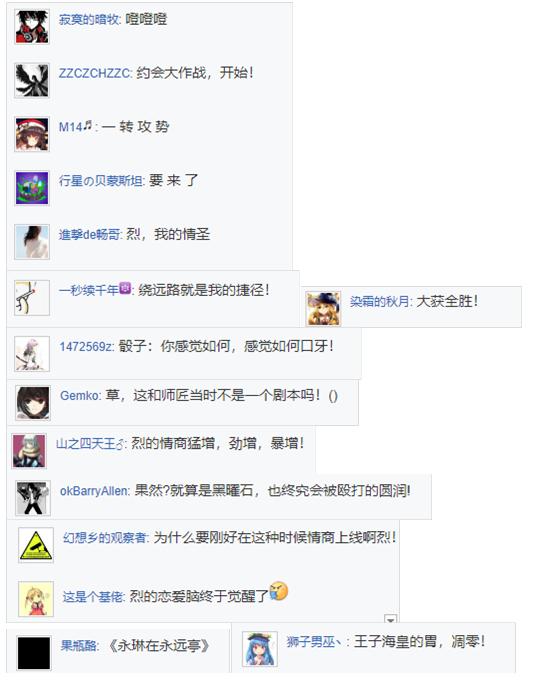Click the purple-green avatar of 行星の贝蒙斯坦
The image size is (558, 697).
[32, 188]
